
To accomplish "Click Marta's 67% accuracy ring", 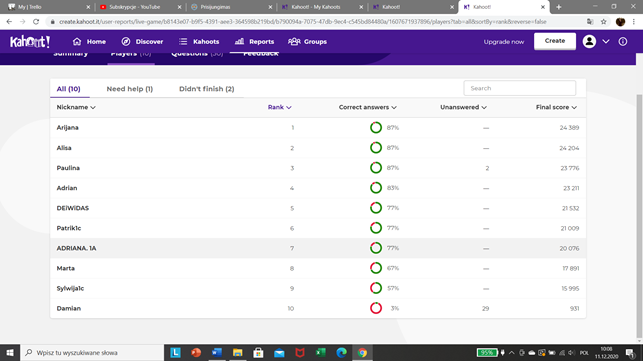I will coord(376,268).
